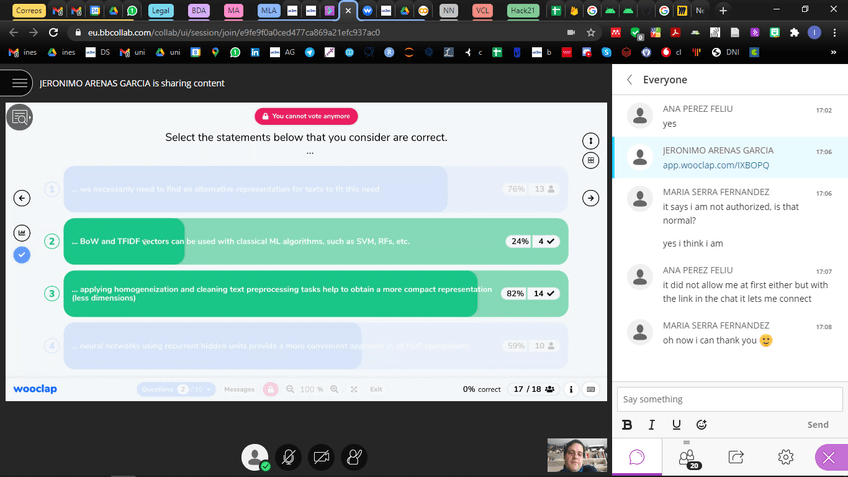Open the emoji picker in chat
This screenshot has height=477, width=848.
point(701,425)
